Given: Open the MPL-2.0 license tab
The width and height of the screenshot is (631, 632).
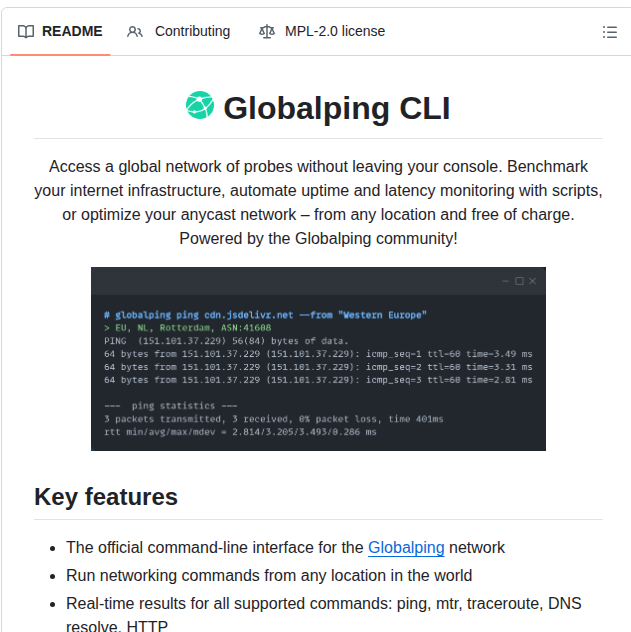Looking at the screenshot, I should (322, 31).
